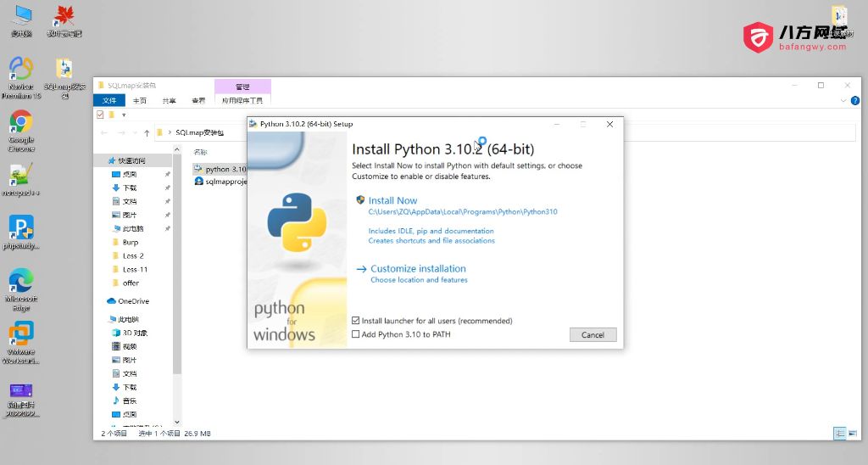The height and width of the screenshot is (465, 868).
Task: Click Install Now in Python setup
Action: (x=392, y=200)
